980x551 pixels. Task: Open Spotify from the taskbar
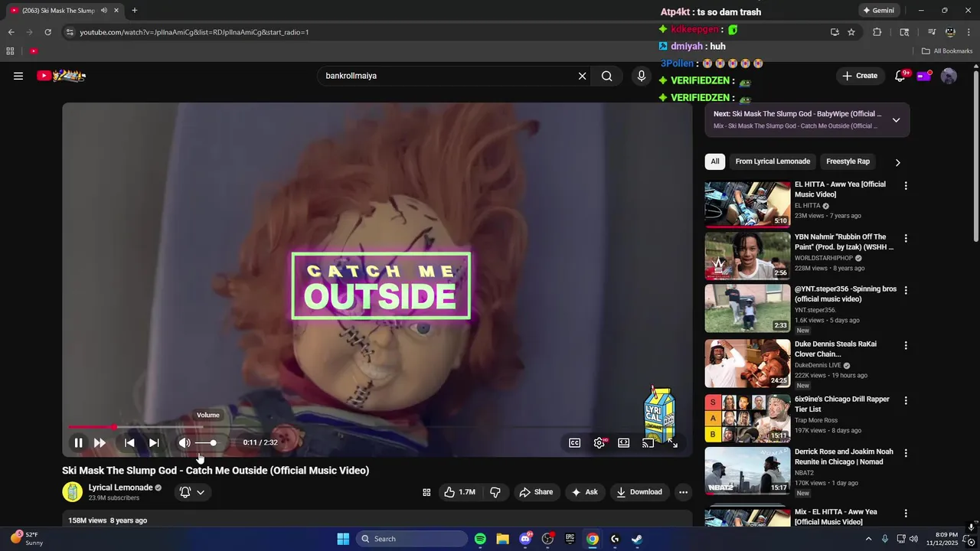click(480, 539)
